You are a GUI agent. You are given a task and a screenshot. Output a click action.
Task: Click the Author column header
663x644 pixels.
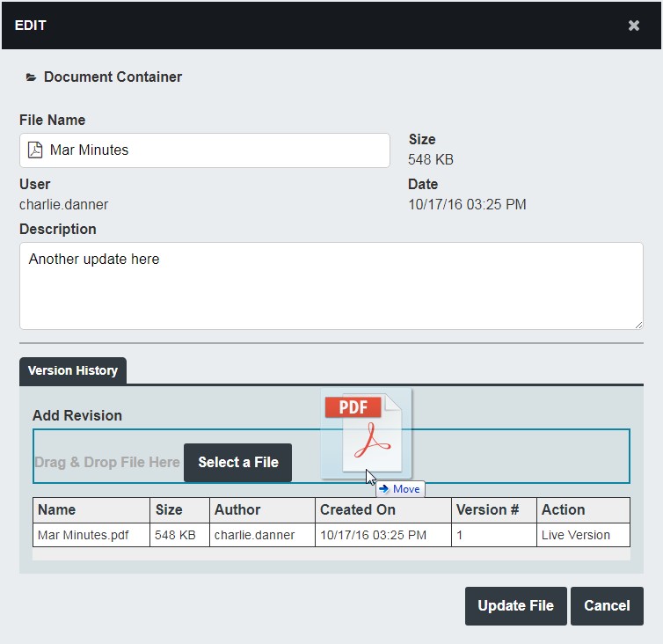[237, 510]
